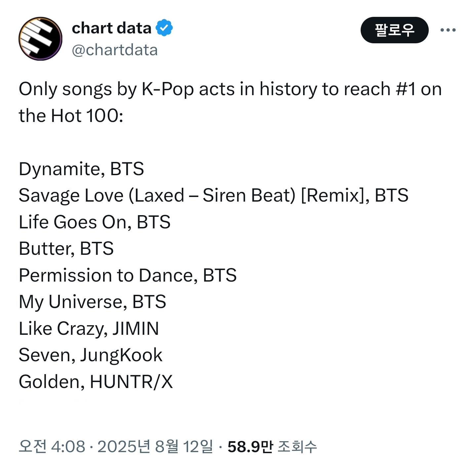Click the 'Seven, JungKook' line

pos(91,355)
